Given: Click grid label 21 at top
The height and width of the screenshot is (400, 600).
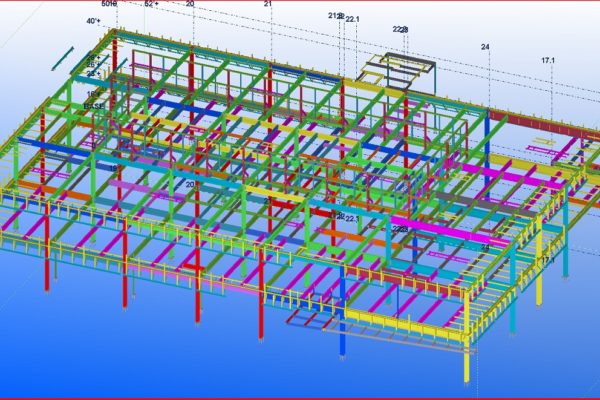Looking at the screenshot, I should [268, 5].
